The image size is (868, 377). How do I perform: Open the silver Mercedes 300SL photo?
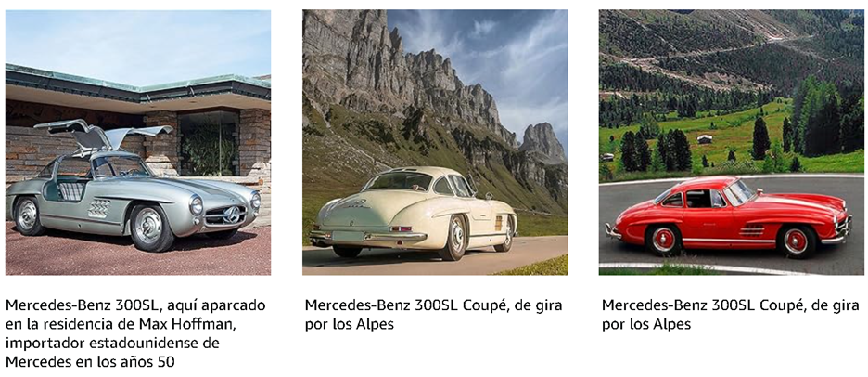[138, 142]
